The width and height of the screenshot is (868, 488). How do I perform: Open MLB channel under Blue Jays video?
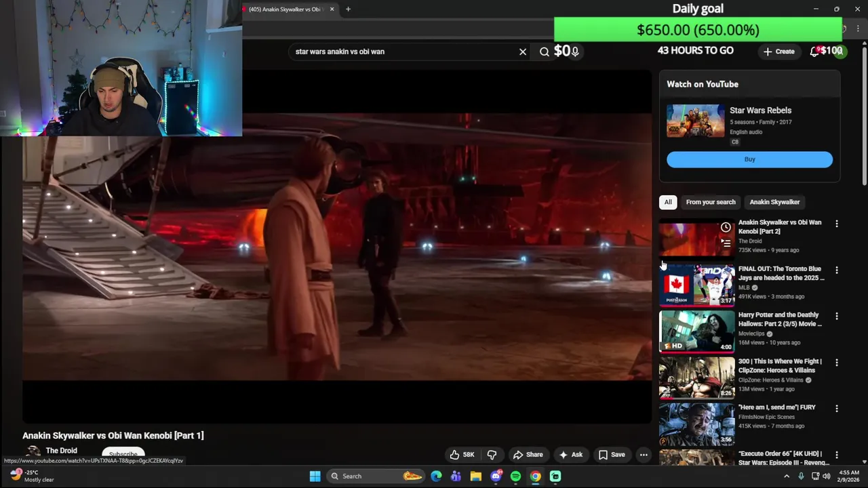(743, 287)
